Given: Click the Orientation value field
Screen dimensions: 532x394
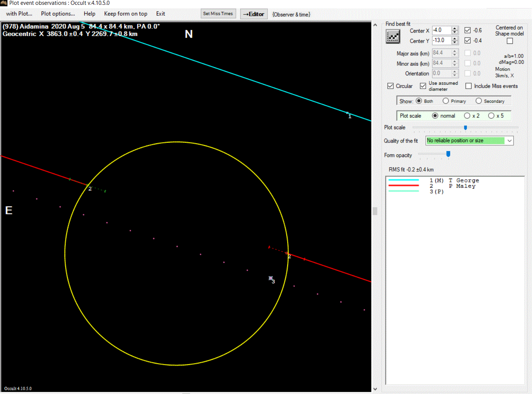Looking at the screenshot, I should [x=442, y=74].
